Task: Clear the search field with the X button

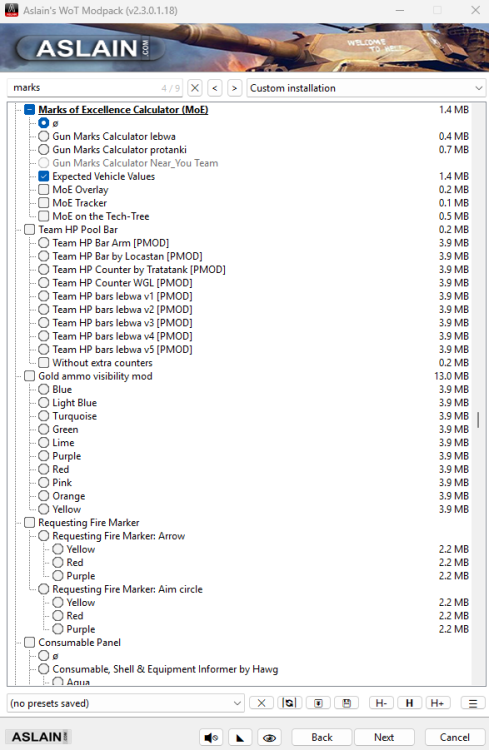Action: (195, 88)
